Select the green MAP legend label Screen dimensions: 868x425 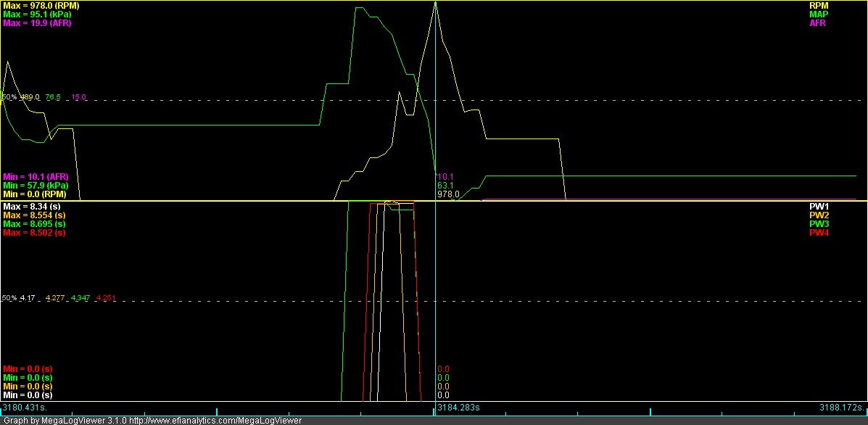[819, 14]
